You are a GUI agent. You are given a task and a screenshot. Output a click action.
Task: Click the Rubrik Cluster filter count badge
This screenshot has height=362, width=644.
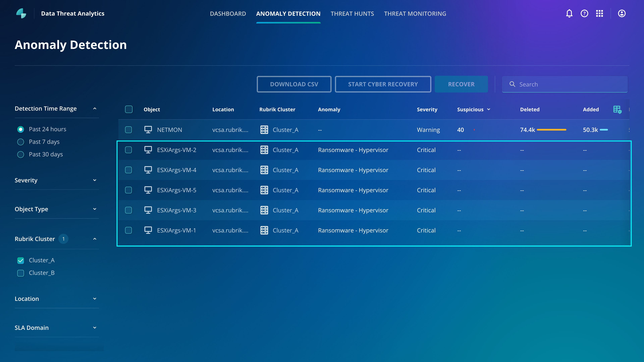[64, 239]
